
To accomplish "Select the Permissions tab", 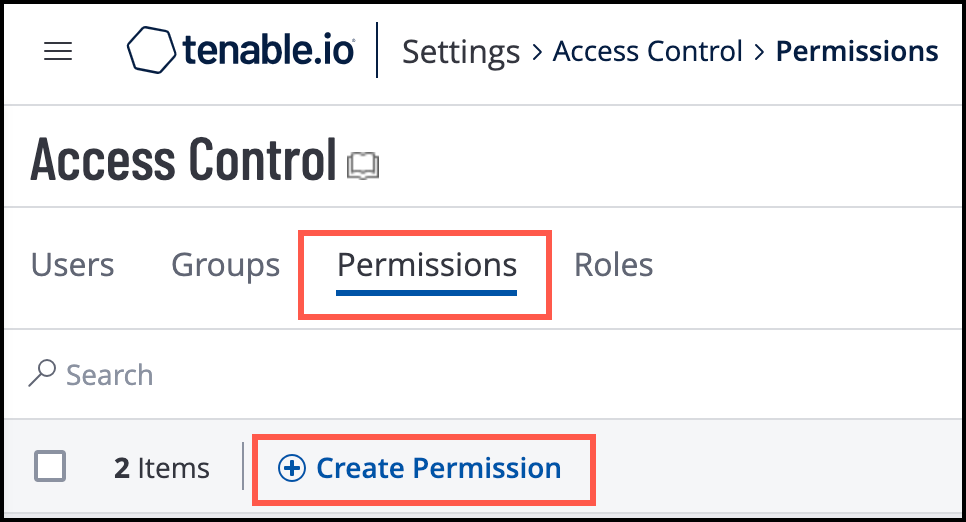I will [x=427, y=265].
